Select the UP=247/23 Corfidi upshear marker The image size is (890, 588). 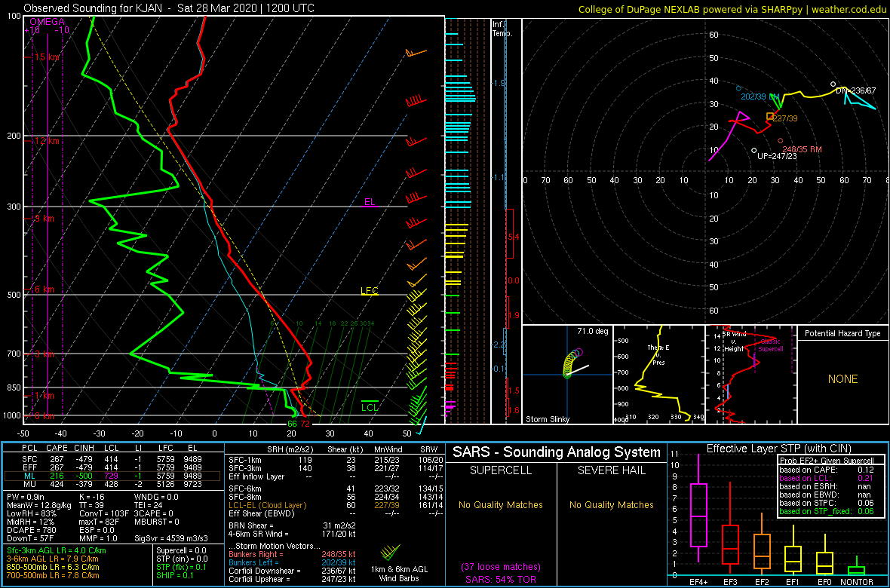pos(753,151)
